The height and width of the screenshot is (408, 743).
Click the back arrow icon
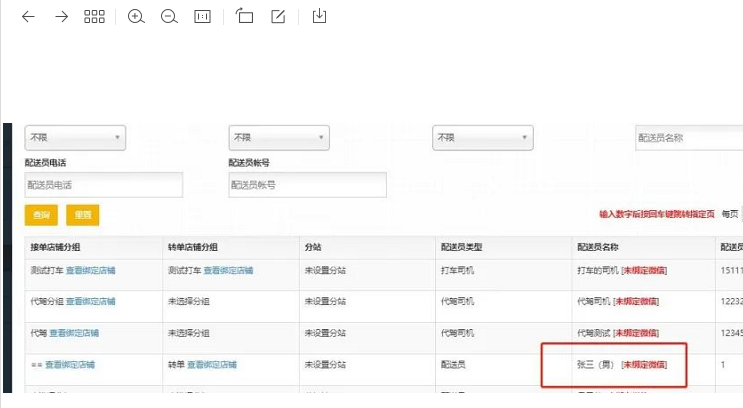pyautogui.click(x=28, y=17)
